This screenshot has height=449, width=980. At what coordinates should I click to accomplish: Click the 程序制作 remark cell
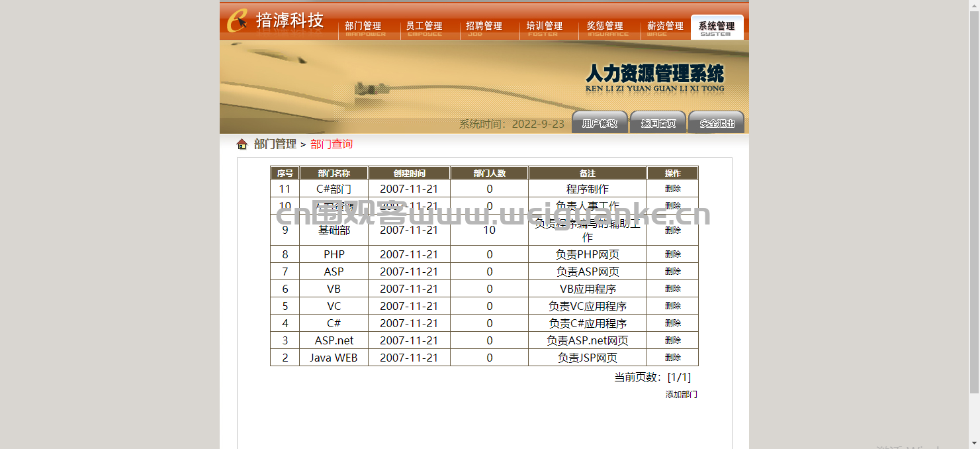tap(588, 189)
